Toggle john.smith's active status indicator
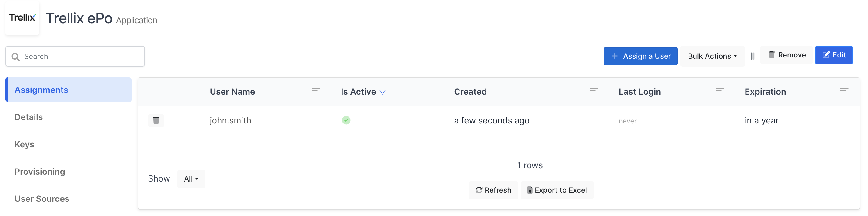 point(346,120)
